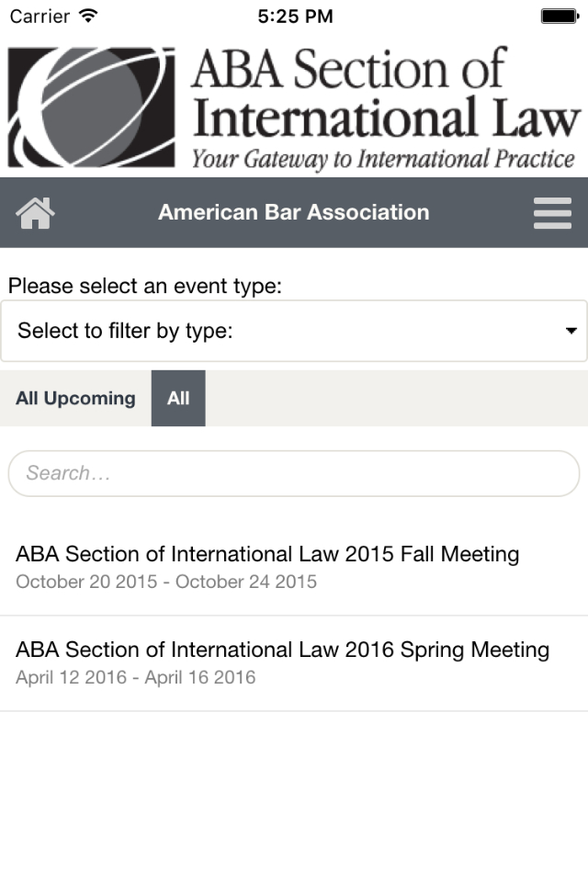588x882 pixels.
Task: Tap the April 12 2016 date line
Action: coord(136,677)
